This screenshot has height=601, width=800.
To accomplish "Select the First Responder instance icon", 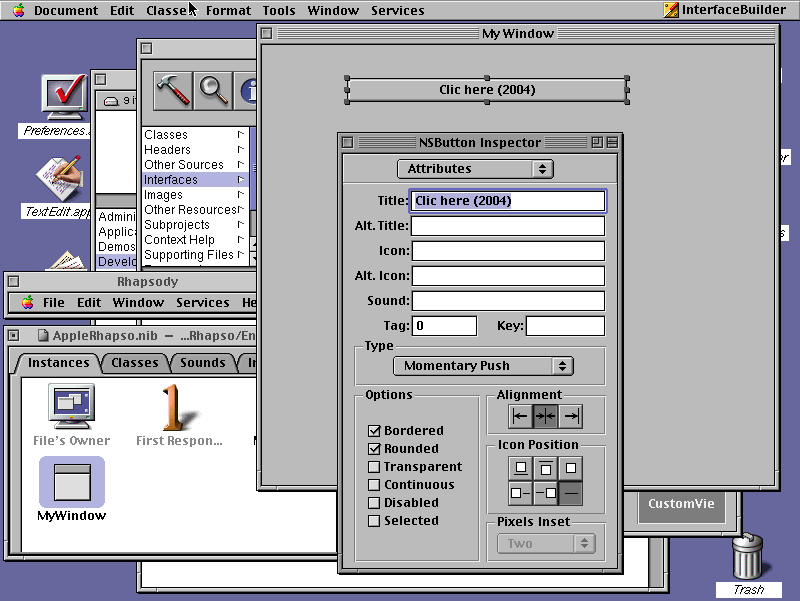I will pos(174,407).
